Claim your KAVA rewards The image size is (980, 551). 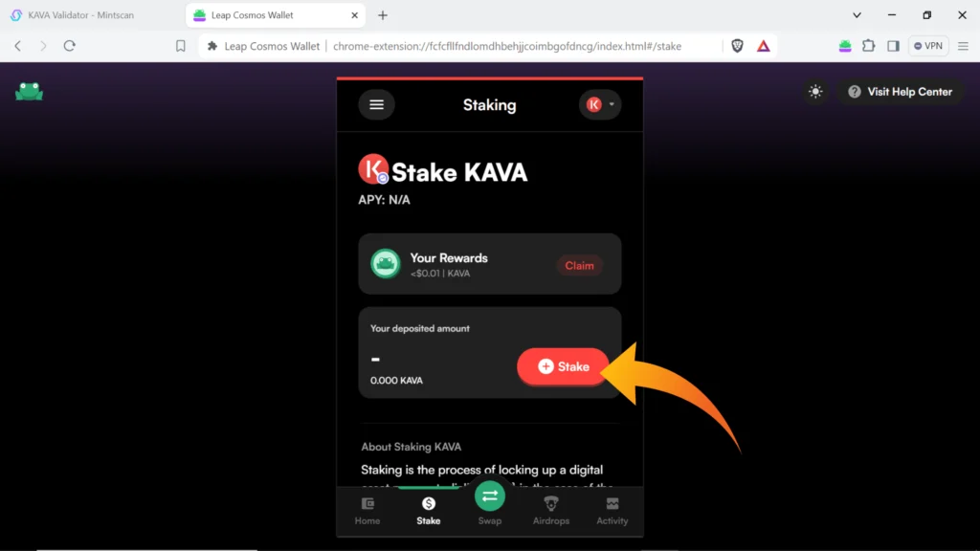579,266
